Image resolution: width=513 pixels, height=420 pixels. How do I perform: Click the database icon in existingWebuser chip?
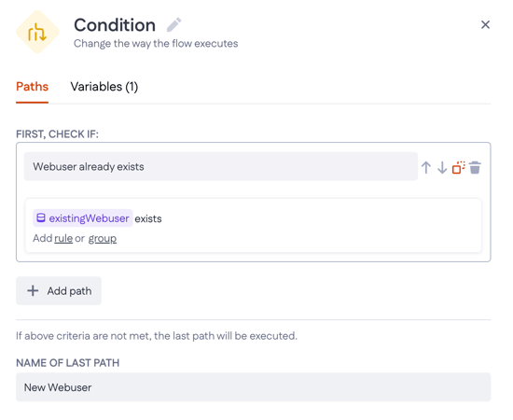pyautogui.click(x=41, y=217)
